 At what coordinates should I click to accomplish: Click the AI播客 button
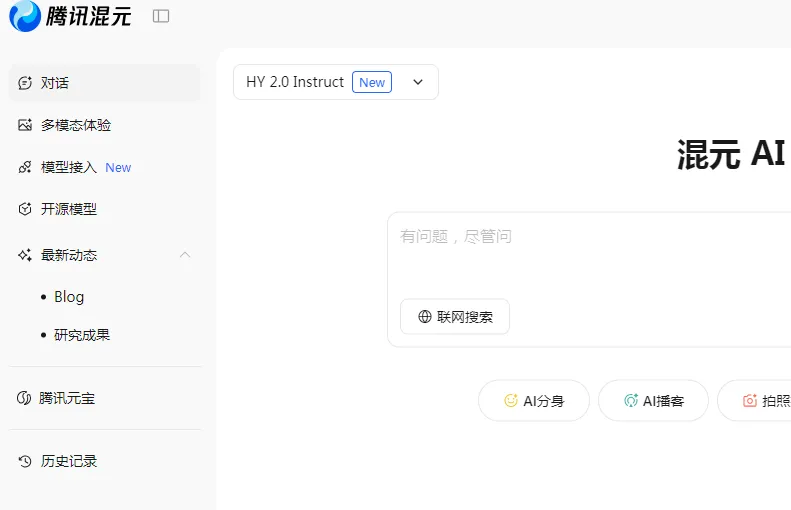tap(653, 401)
